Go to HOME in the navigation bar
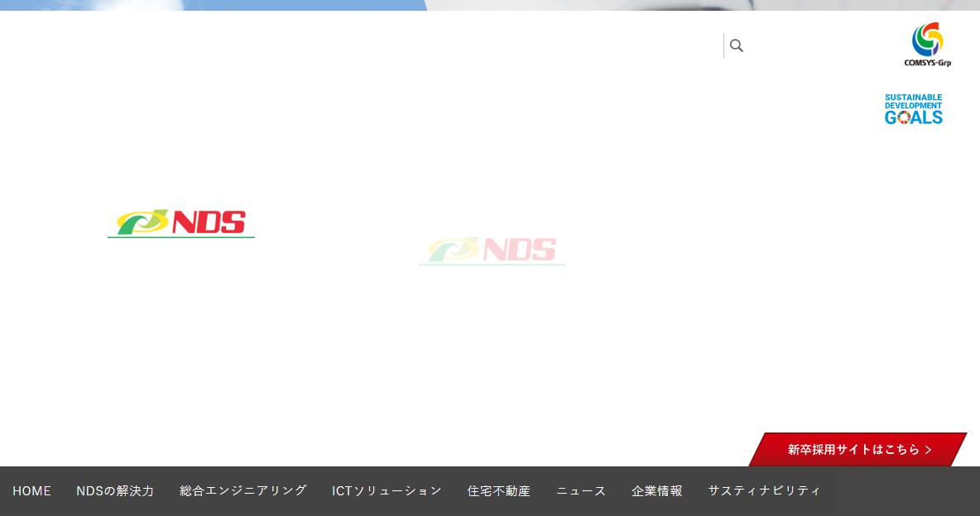Screen dimensions: 980x516 coord(32,491)
